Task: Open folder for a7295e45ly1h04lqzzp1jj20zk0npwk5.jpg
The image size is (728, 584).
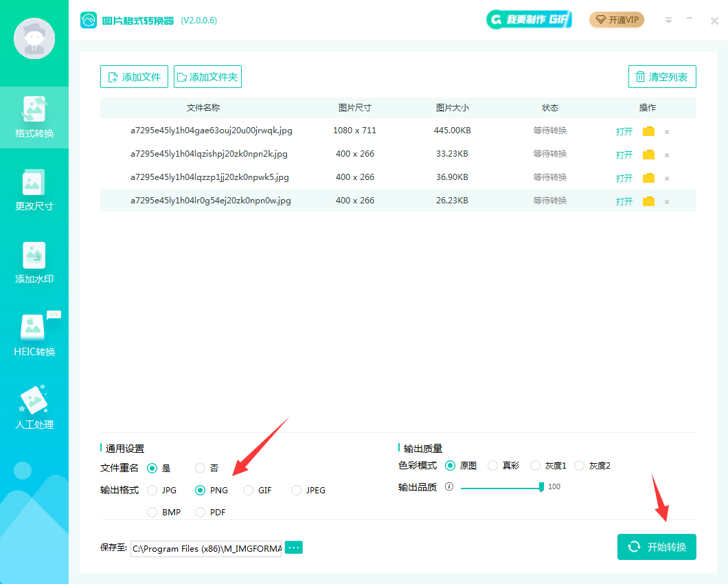Action: click(x=648, y=177)
